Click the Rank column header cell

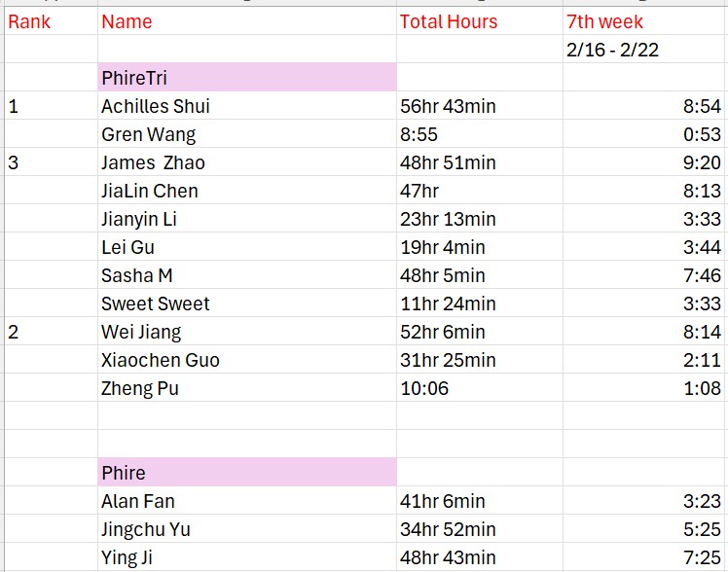(49, 21)
